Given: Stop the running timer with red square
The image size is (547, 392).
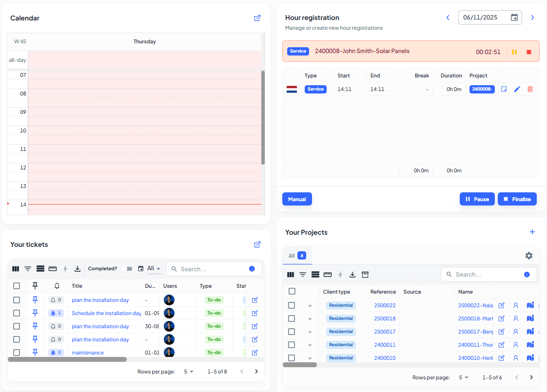Looking at the screenshot, I should coord(529,52).
